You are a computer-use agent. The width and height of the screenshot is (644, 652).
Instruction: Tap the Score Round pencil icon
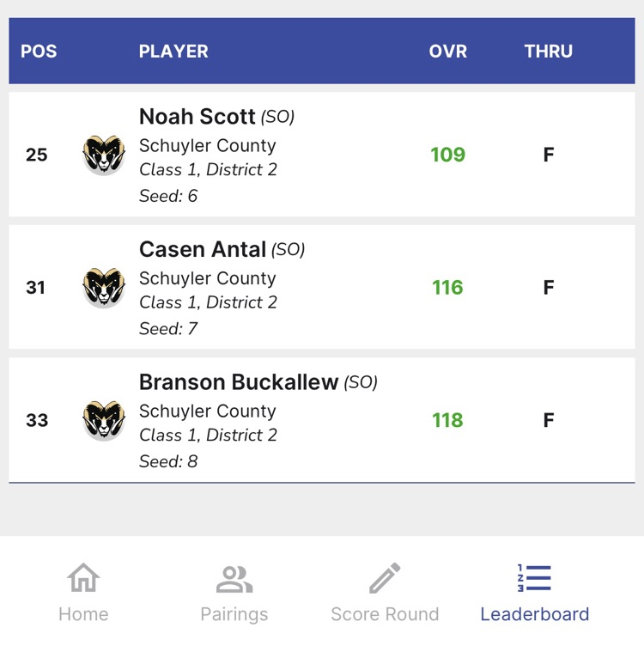coord(385,578)
